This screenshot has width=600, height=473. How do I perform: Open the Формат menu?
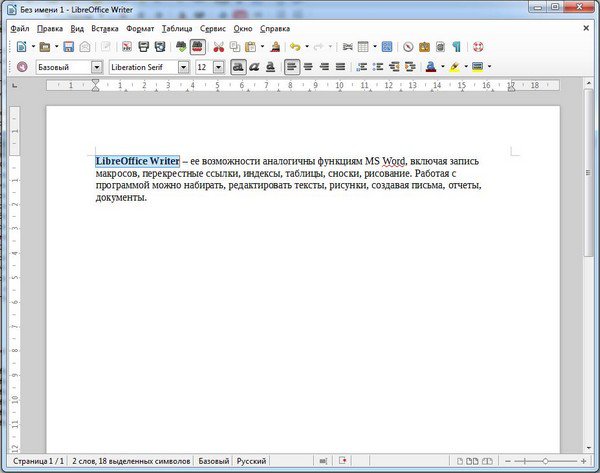click(x=140, y=28)
